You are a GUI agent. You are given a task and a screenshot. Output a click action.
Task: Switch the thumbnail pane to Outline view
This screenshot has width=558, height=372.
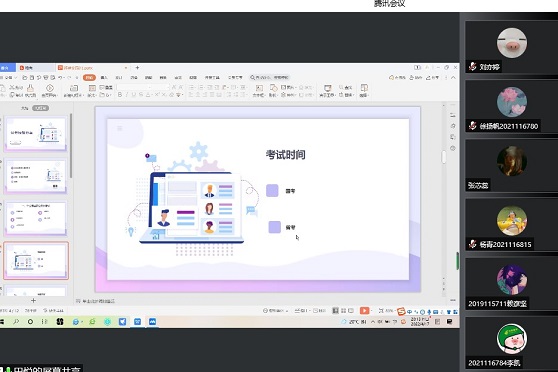[25, 108]
